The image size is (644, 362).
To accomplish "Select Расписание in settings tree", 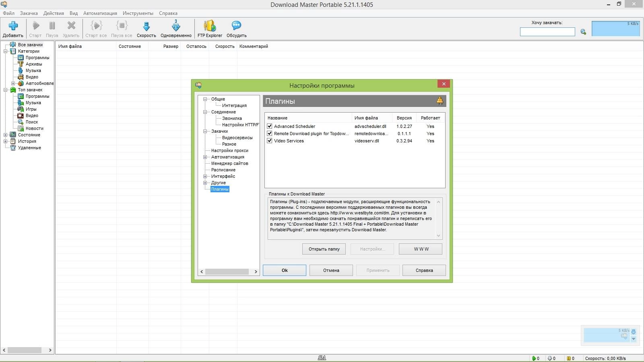I will click(223, 170).
